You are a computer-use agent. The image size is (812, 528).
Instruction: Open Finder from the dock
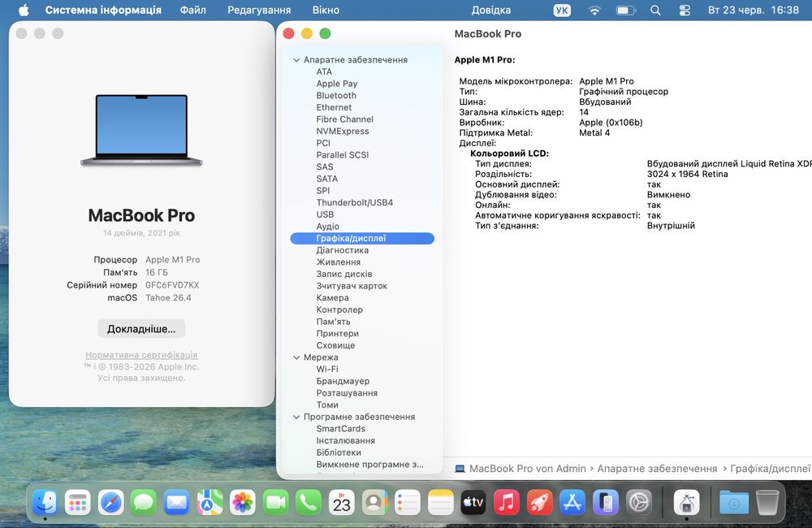[x=45, y=502]
